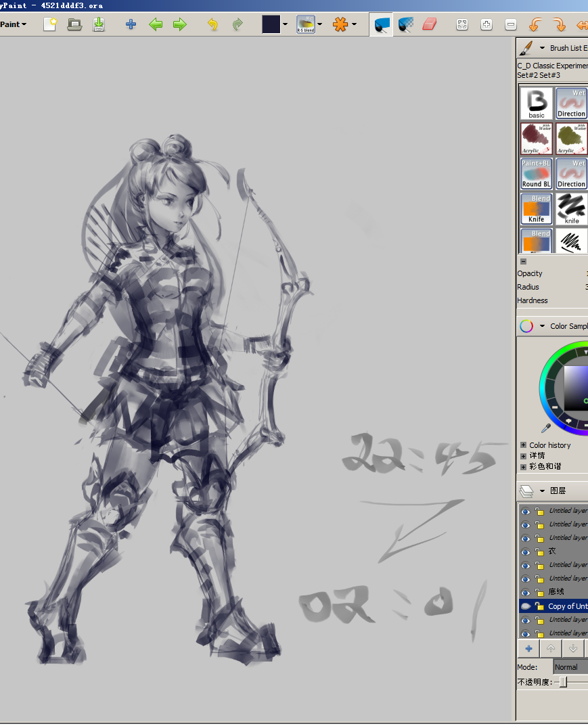Show the Copy of Untitled layer
The height and width of the screenshot is (726, 588).
(526, 606)
